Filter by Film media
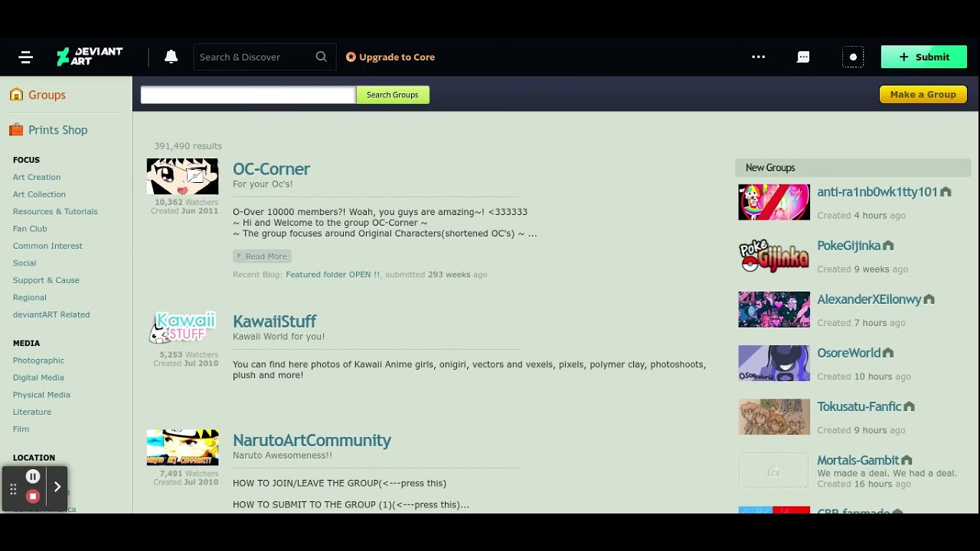 point(21,429)
